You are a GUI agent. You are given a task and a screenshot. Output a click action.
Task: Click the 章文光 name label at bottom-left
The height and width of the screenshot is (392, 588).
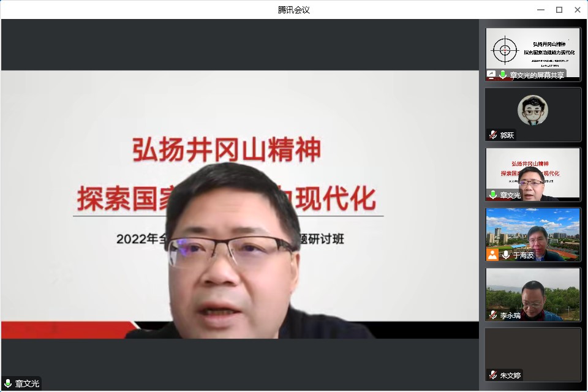pyautogui.click(x=27, y=383)
